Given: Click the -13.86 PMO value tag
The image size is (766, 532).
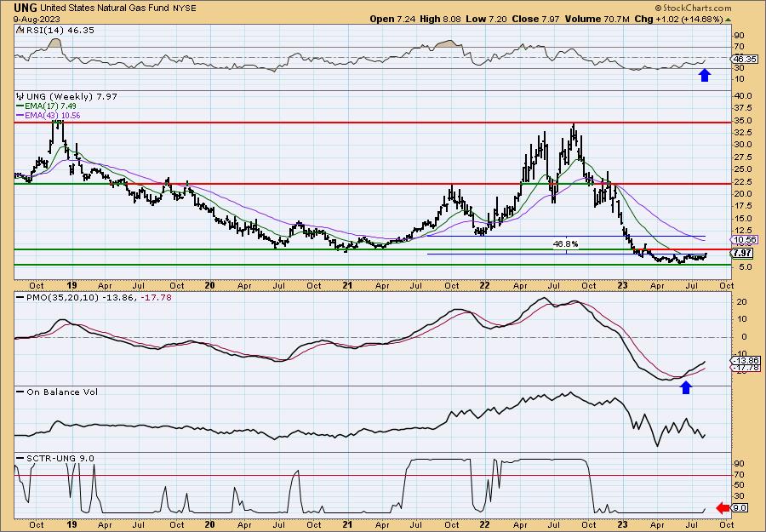Looking at the screenshot, I should 745,360.
